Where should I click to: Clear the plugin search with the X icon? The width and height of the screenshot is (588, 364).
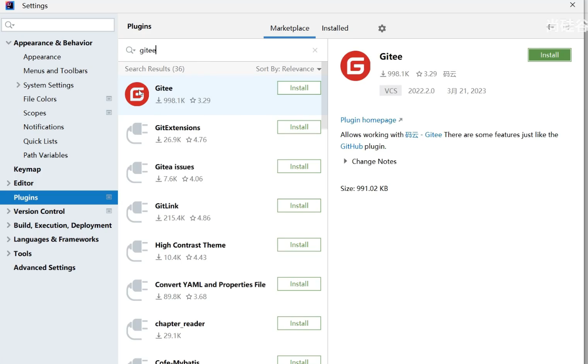(315, 50)
